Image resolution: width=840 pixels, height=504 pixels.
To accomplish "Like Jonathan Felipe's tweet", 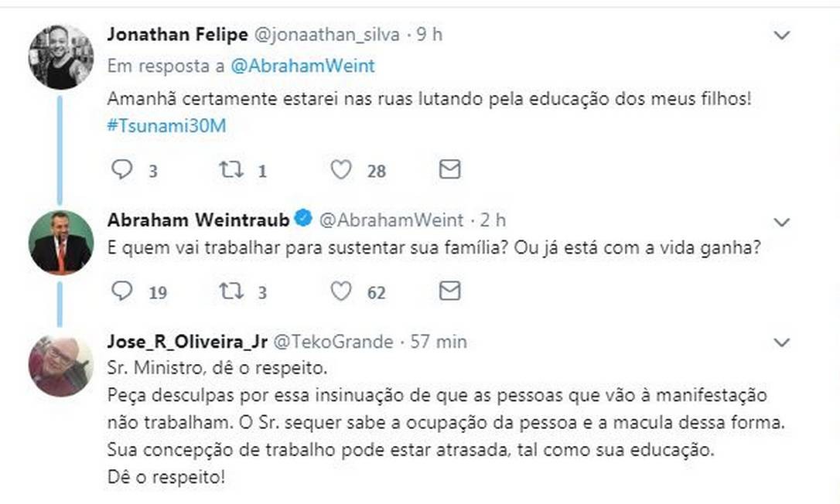I will point(341,169).
